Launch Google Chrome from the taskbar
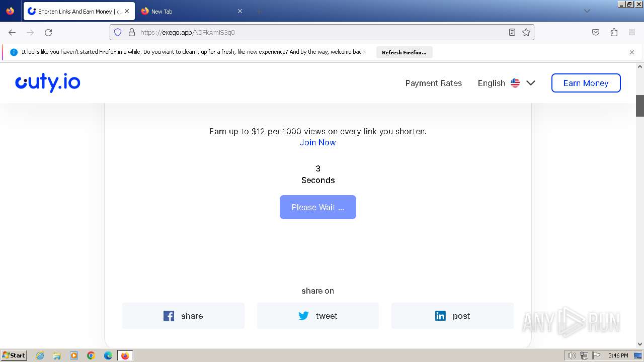This screenshot has width=644, height=362. coord(91,355)
